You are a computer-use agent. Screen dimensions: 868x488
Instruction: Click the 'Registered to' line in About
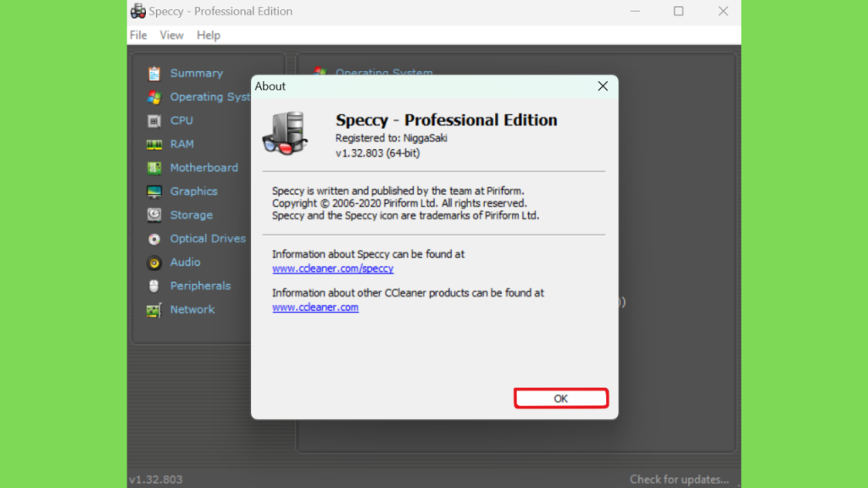(392, 138)
